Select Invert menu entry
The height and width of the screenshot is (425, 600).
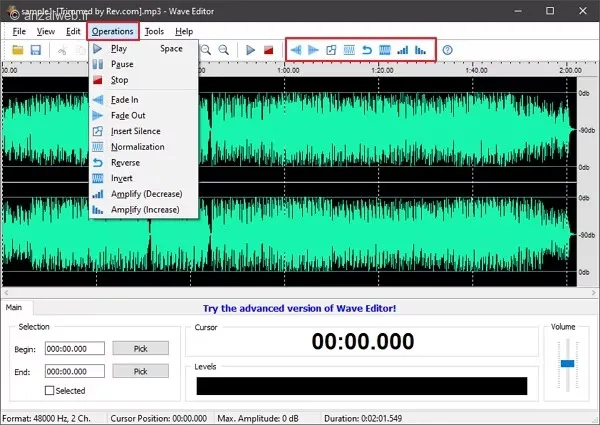coord(143,178)
